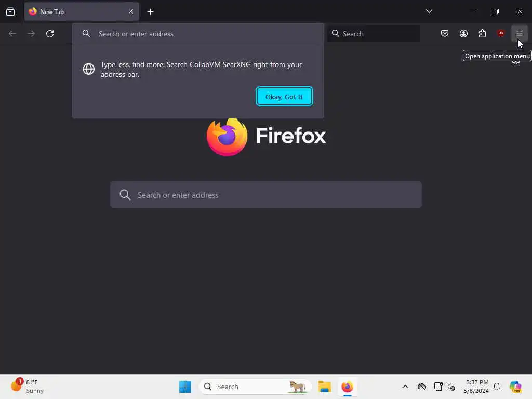Focus the new tab page search field

266,195
